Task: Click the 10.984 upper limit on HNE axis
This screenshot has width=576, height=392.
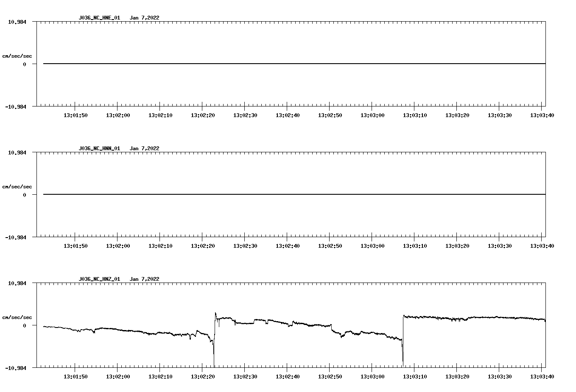Action: pos(17,22)
